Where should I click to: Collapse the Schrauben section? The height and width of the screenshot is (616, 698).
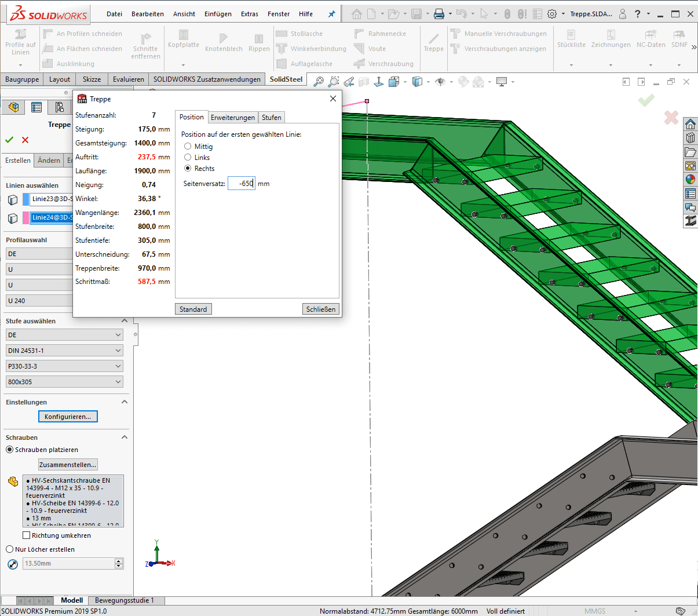pyautogui.click(x=125, y=437)
